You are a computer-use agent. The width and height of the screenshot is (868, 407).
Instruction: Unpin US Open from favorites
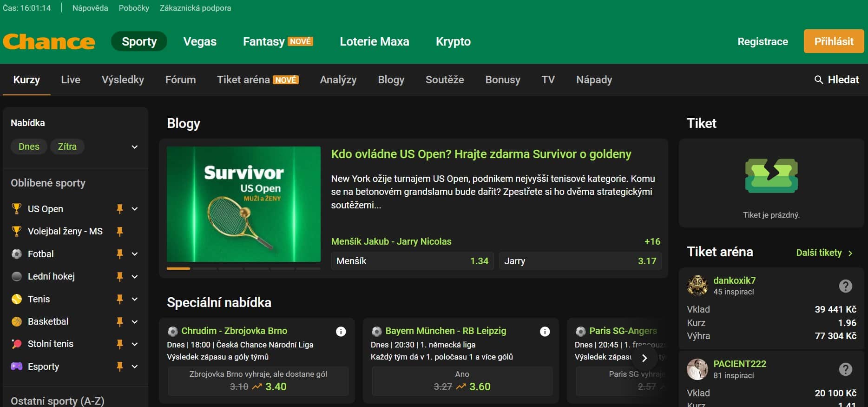[120, 209]
